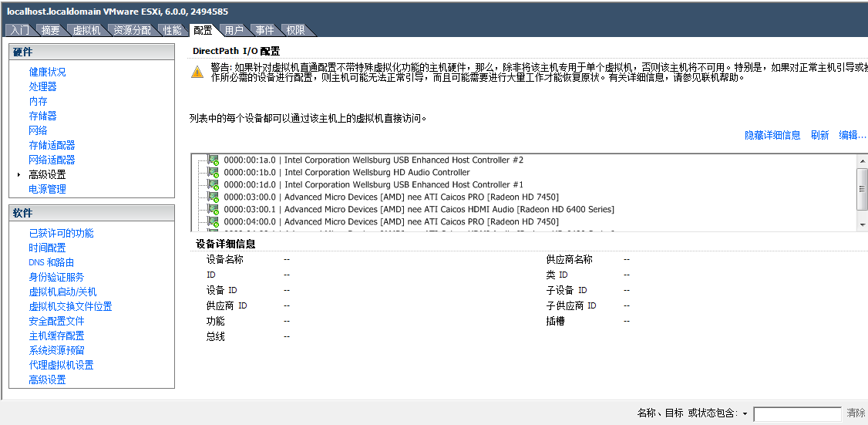Image resolution: width=868 pixels, height=425 pixels.
Task: Open the 电源管理 page
Action: pos(47,189)
